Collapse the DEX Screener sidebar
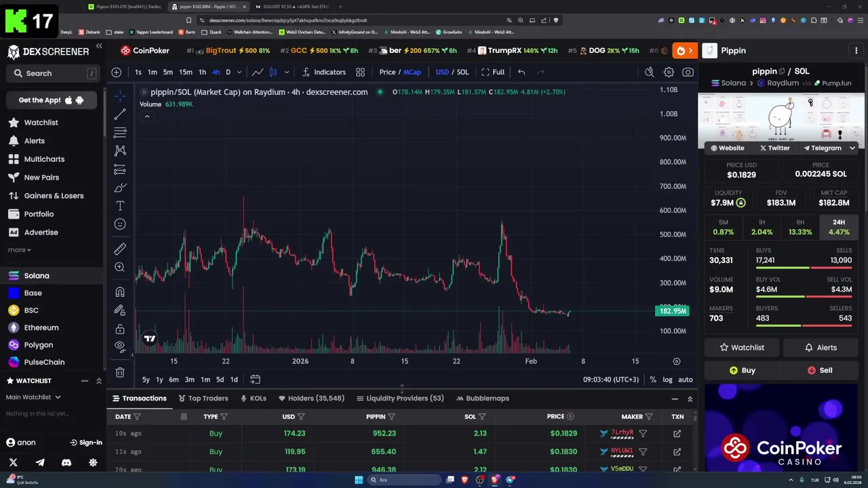Screen dimensions: 868x488 pyautogui.click(x=99, y=46)
